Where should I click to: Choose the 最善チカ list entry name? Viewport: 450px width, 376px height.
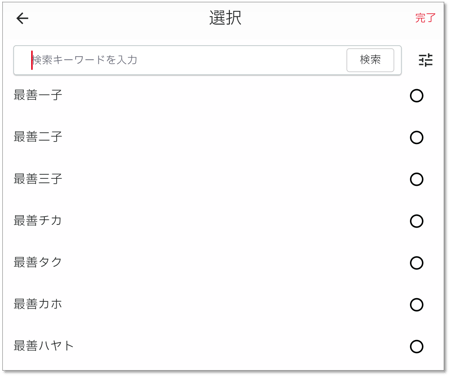(x=38, y=221)
